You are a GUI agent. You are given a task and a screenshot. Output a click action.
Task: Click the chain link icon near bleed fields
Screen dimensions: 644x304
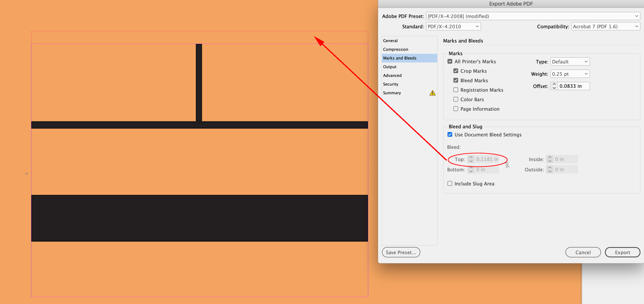tap(507, 165)
